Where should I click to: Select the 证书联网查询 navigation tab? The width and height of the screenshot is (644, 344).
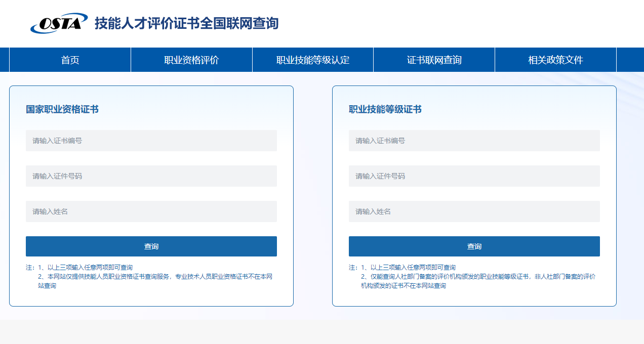[434, 60]
